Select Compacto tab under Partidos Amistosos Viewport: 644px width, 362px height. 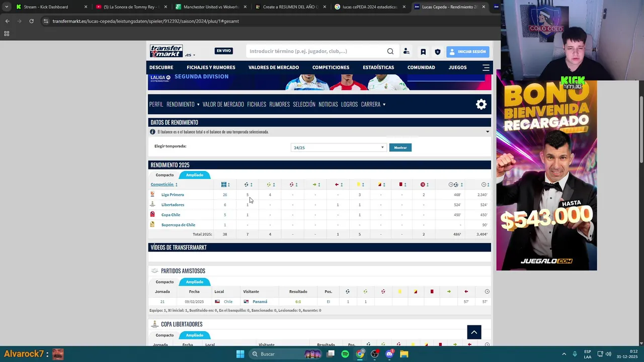click(165, 282)
